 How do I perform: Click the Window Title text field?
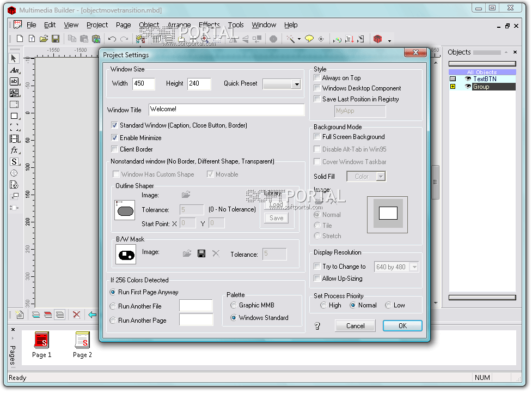pos(226,110)
